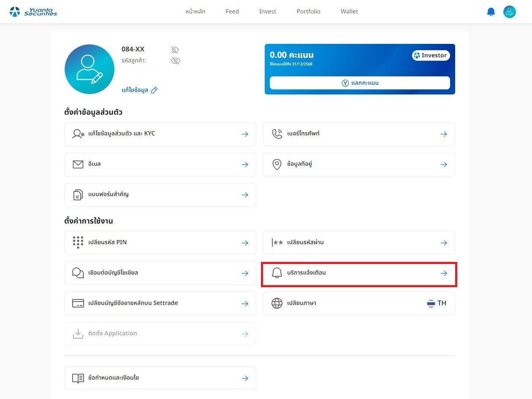
Task: Click arrow on ข้อกำหนดและเงื่อนไข row
Action: point(245,378)
